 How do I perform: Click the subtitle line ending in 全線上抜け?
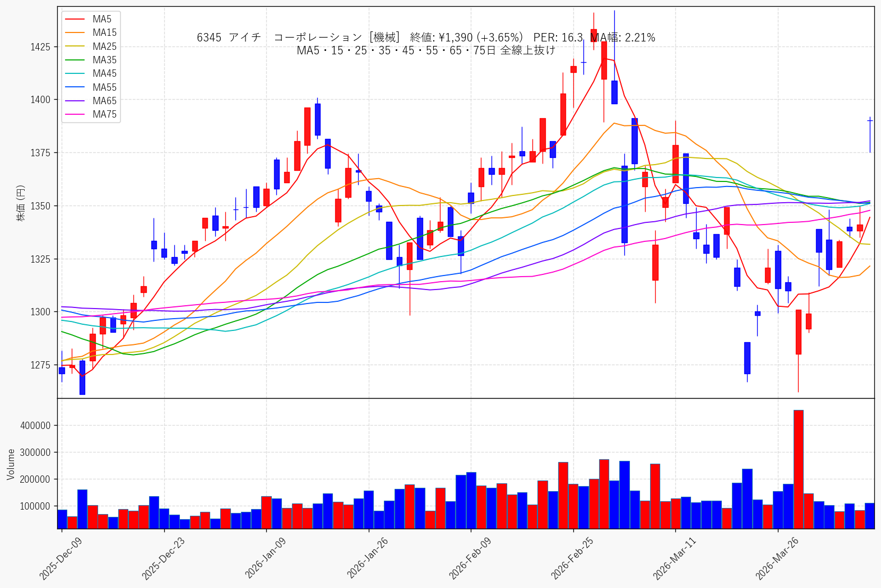426,50
